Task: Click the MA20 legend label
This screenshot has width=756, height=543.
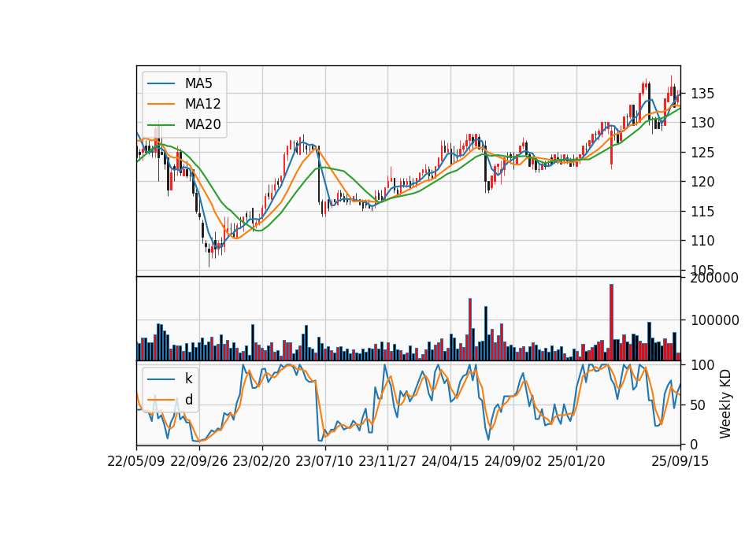Action: (x=202, y=124)
